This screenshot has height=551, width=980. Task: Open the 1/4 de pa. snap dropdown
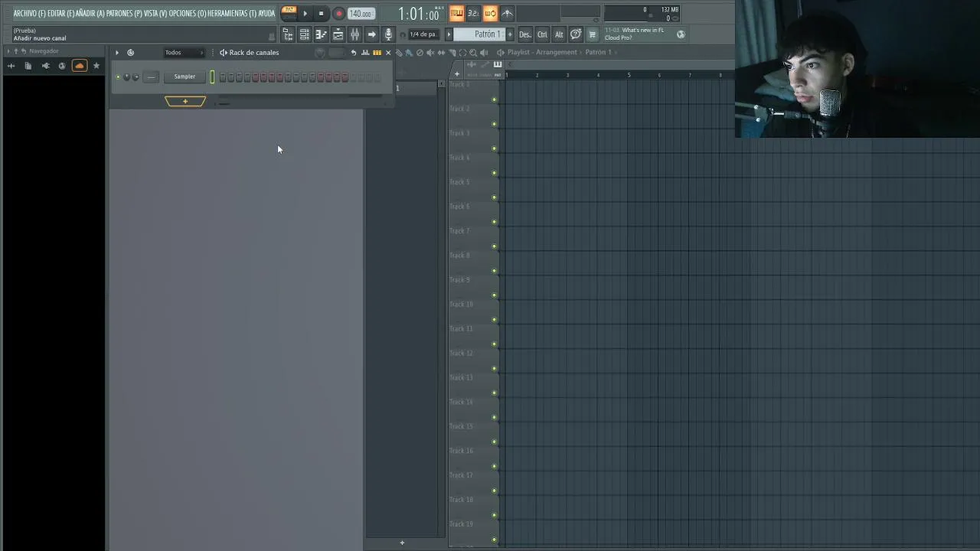coord(423,34)
